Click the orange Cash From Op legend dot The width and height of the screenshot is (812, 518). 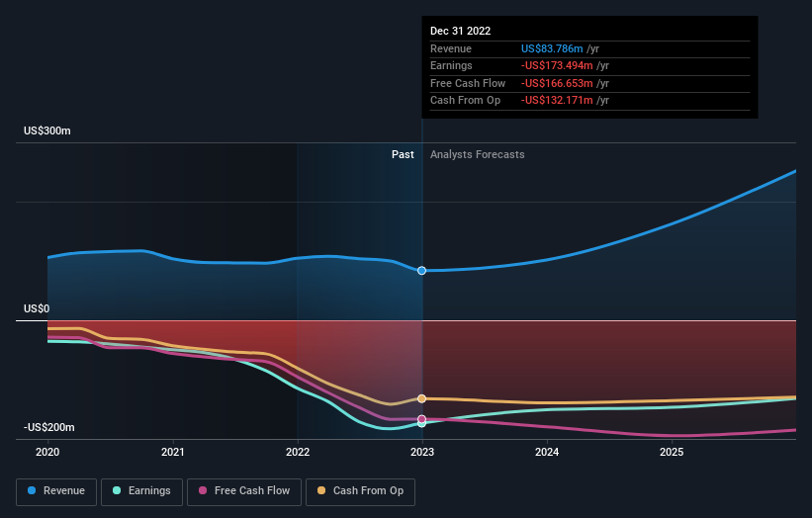coord(321,490)
